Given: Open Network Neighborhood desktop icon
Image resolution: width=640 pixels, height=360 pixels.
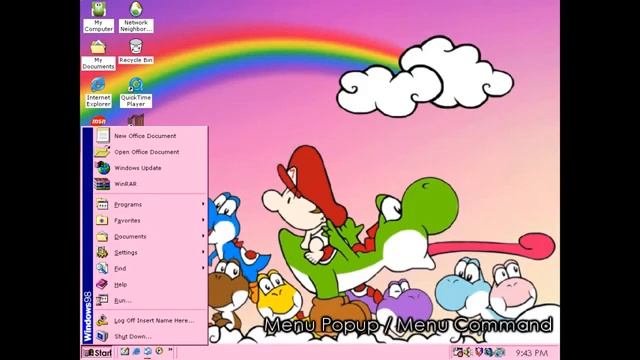Looking at the screenshot, I should (136, 17).
